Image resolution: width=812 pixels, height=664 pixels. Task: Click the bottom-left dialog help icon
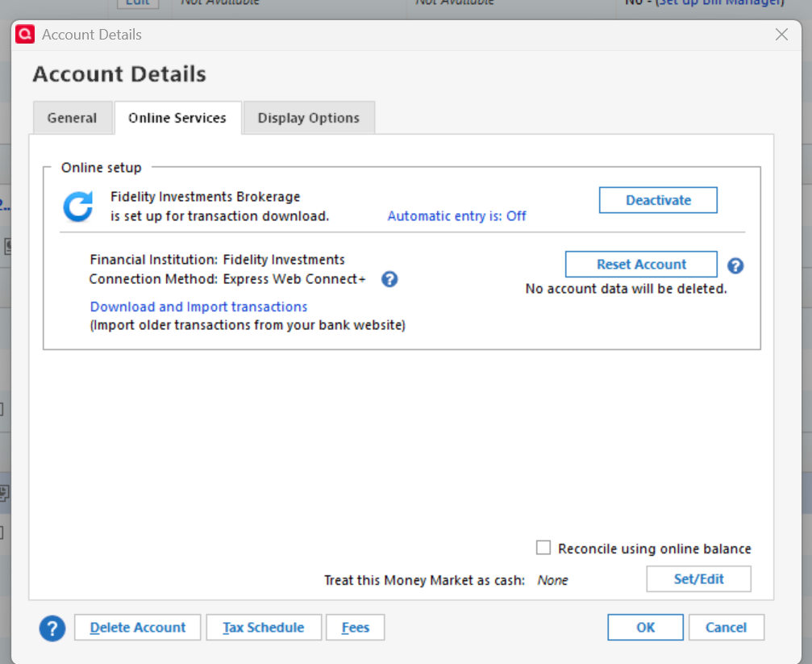click(52, 629)
